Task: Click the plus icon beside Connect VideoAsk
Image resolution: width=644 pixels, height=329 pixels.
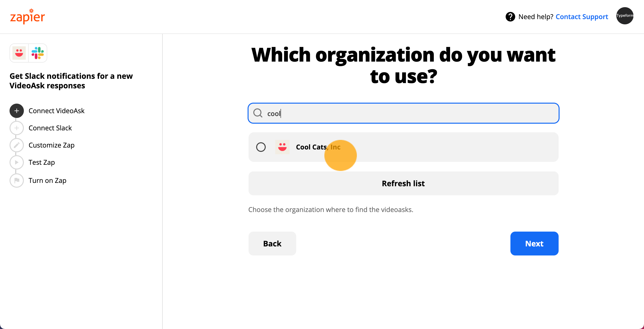Action: coord(16,111)
